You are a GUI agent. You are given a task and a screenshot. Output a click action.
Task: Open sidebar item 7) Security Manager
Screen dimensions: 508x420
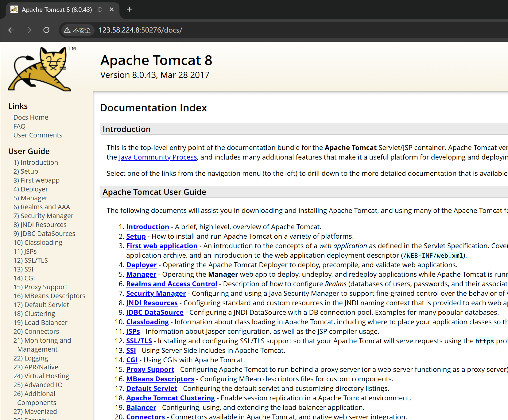click(x=43, y=216)
